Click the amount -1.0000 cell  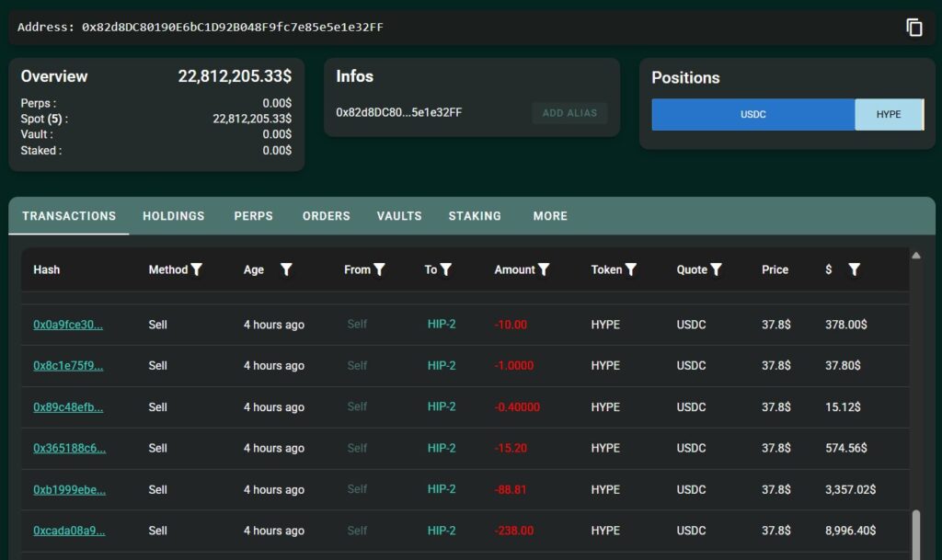(x=513, y=366)
